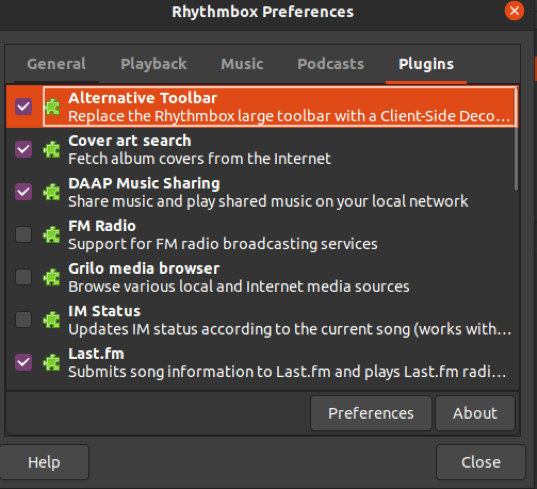The width and height of the screenshot is (537, 489).
Task: Click the FM Radio plugin puzzle icon
Action: pyautogui.click(x=52, y=235)
